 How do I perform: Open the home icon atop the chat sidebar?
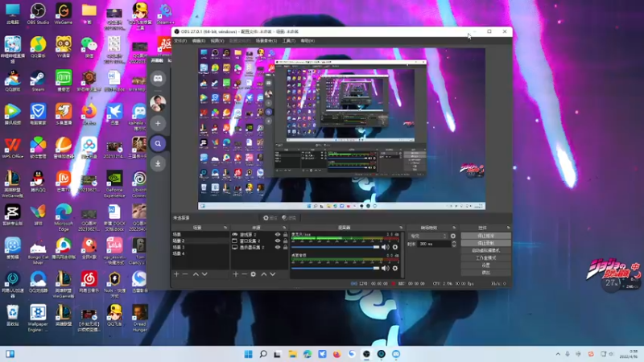tap(158, 78)
